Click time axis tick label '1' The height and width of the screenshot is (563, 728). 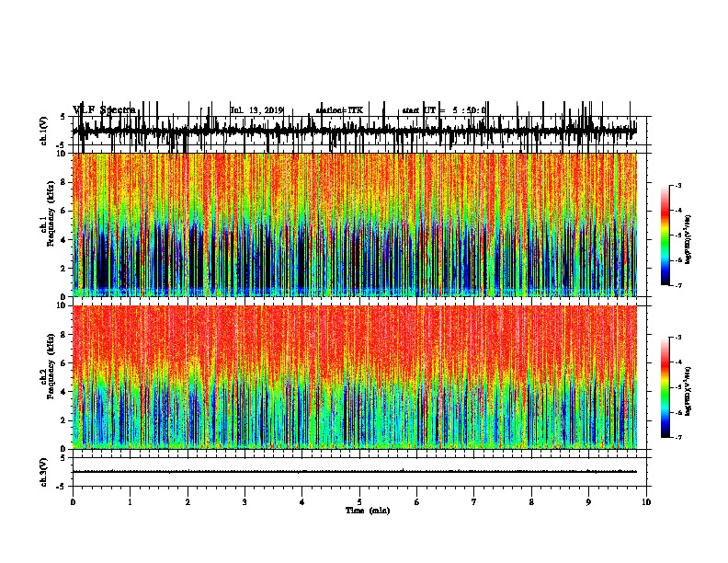130,502
